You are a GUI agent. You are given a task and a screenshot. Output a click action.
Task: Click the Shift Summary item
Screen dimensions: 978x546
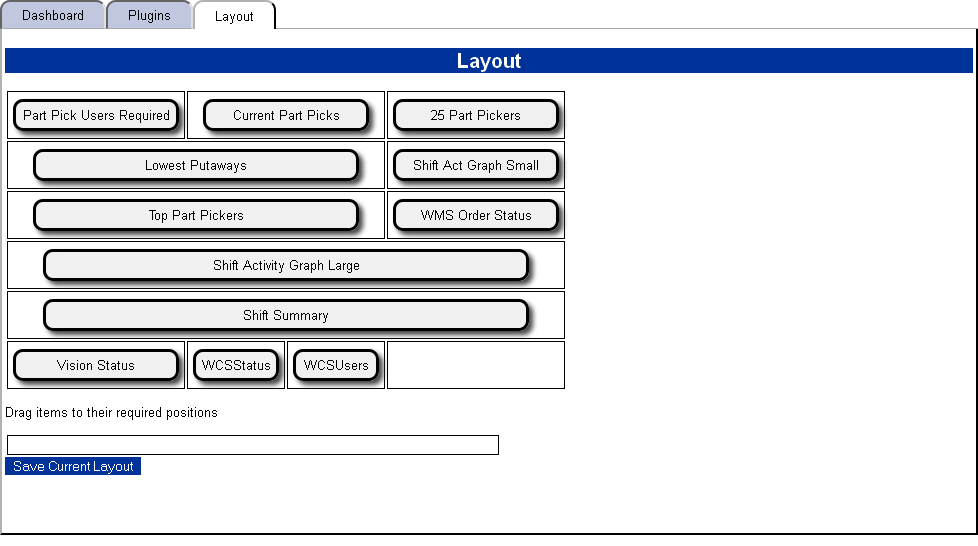[286, 315]
